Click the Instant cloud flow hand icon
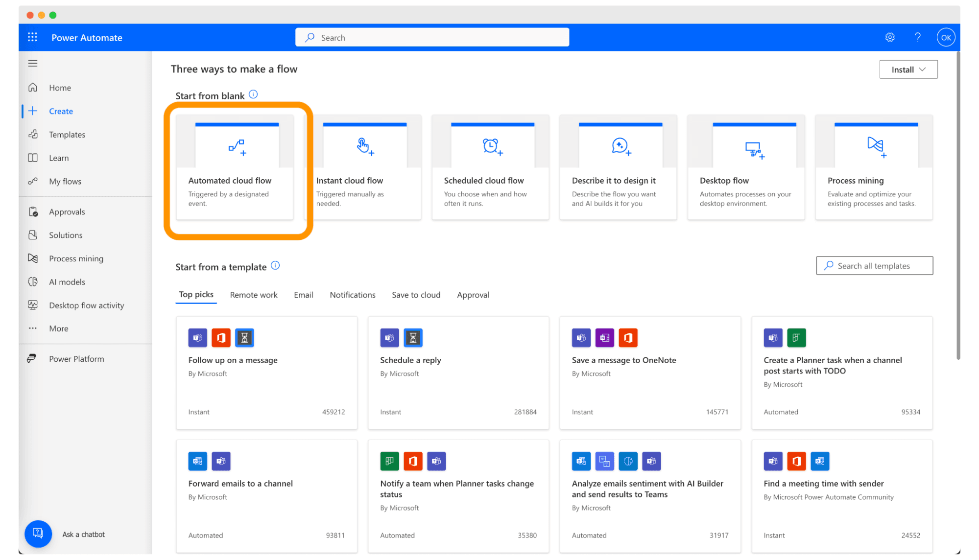Screen dimensions: 979x560 pyautogui.click(x=364, y=146)
